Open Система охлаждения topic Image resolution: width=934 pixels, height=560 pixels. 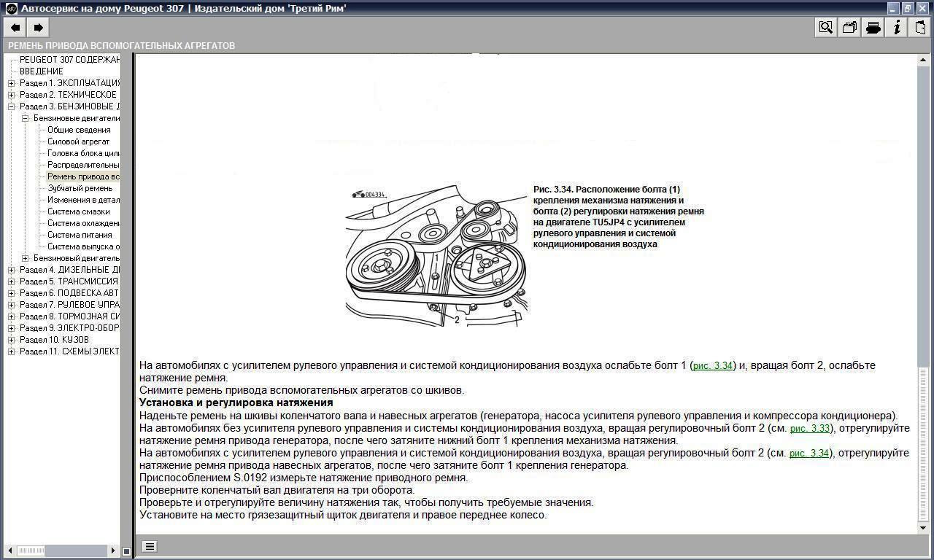[83, 223]
